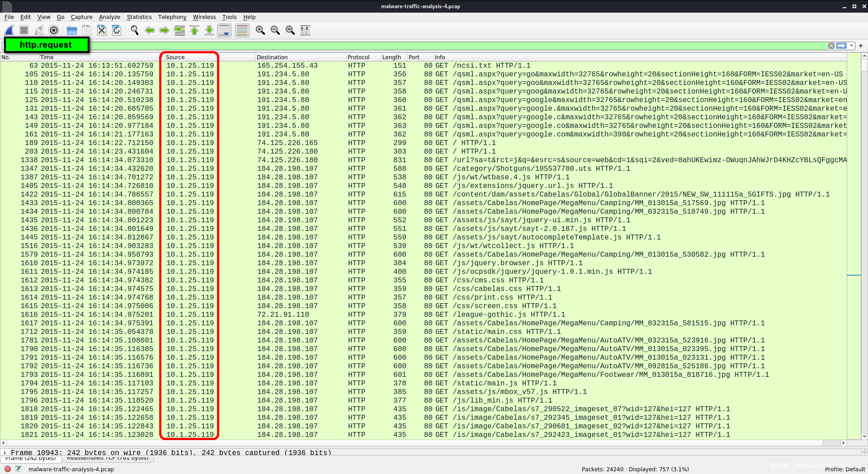Toggle packet colorization rules

242,30
